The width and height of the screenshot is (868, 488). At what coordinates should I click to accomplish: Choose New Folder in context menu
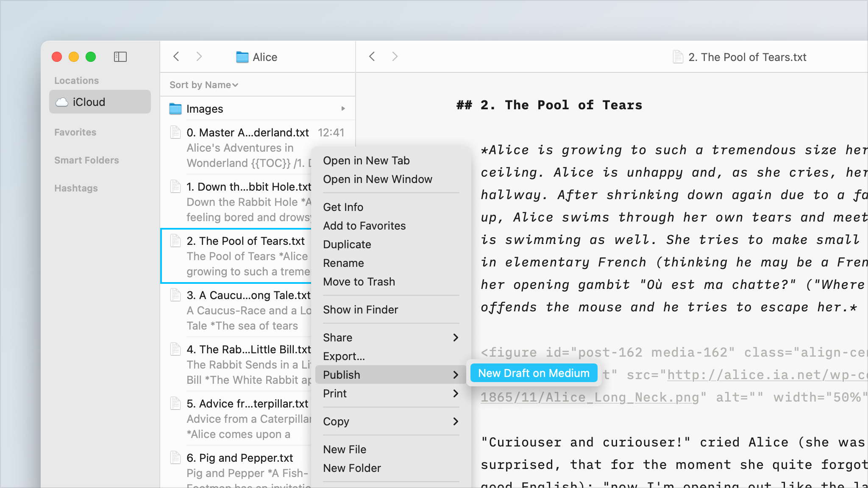point(390,468)
